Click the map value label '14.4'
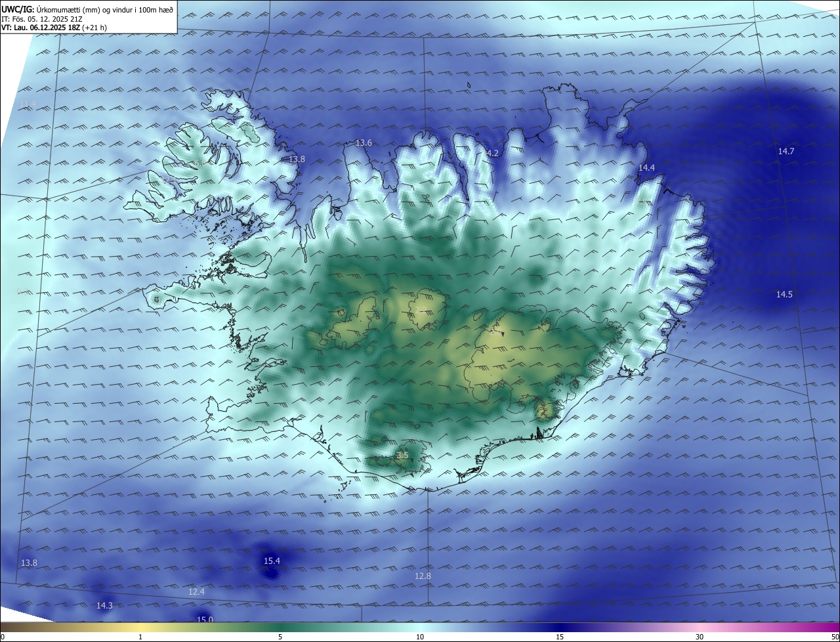Image resolution: width=840 pixels, height=642 pixels. click(646, 168)
